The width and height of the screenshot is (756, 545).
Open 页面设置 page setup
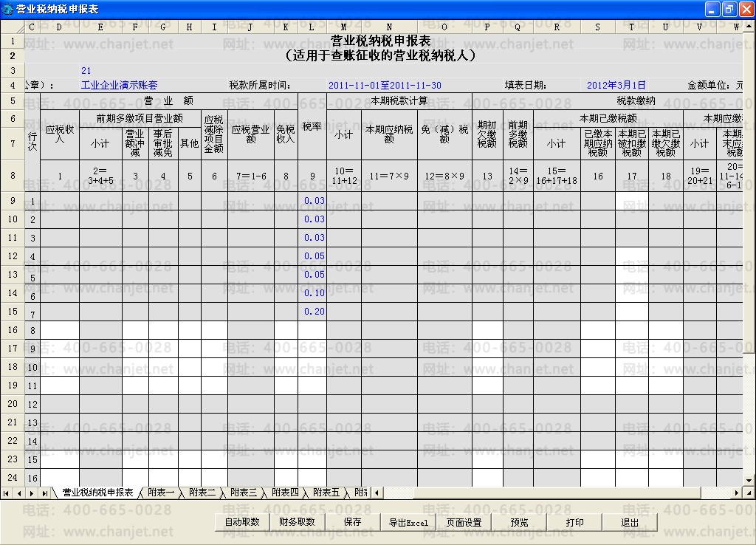[464, 522]
